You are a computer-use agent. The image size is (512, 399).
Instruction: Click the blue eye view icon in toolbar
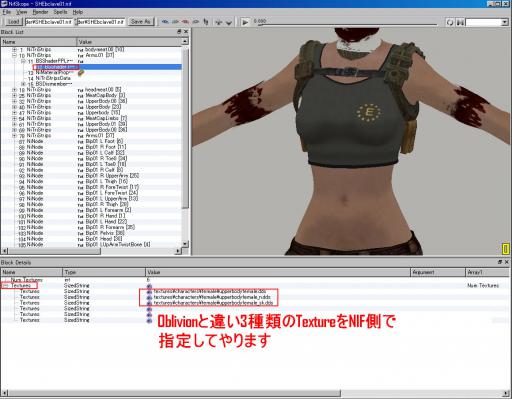[x=165, y=22]
